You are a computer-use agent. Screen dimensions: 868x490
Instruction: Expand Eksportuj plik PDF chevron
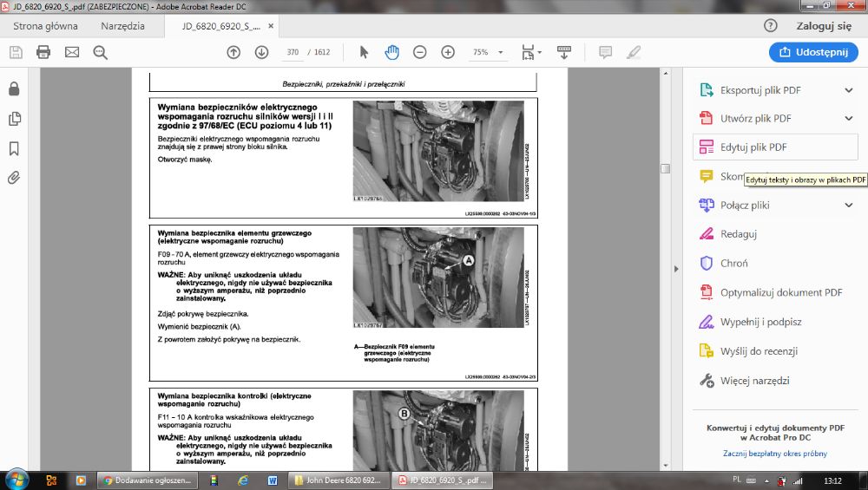click(x=849, y=90)
